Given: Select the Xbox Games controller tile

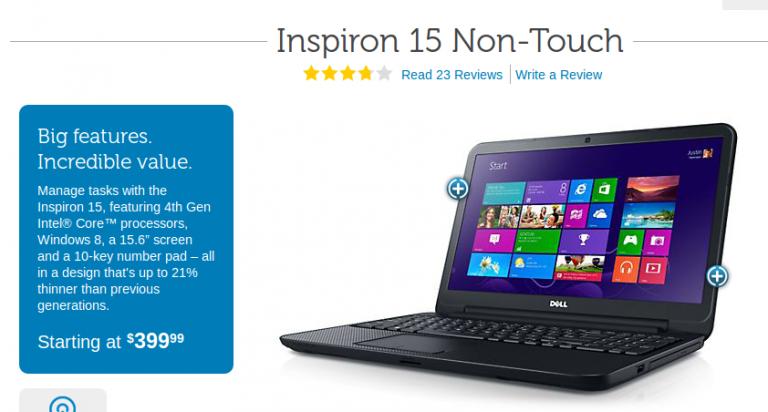Looking at the screenshot, I should (630, 241).
